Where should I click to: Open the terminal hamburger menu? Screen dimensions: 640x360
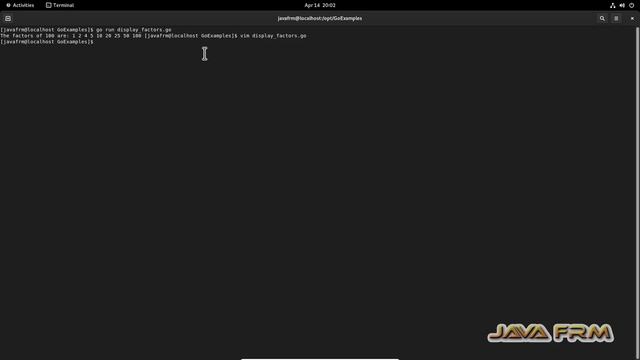(x=616, y=18)
